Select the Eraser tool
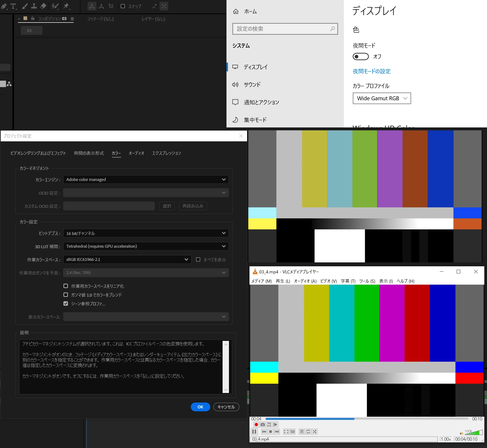The height and width of the screenshot is (448, 487). [43, 6]
